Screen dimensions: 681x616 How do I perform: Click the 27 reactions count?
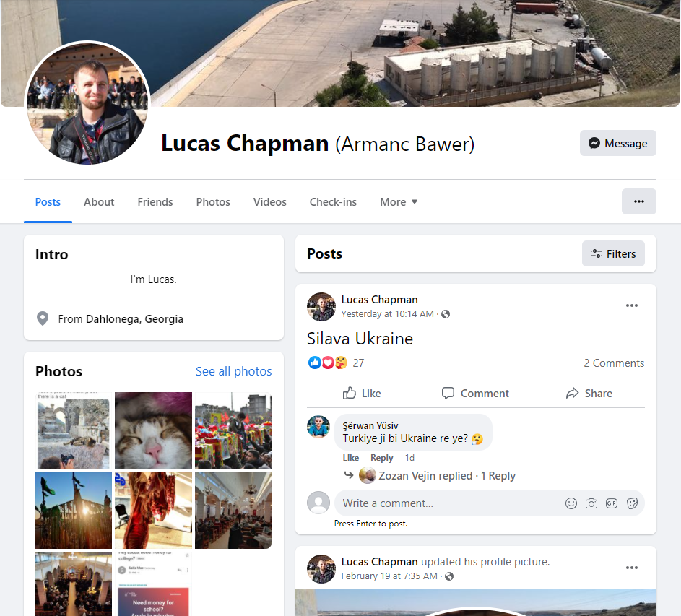tap(358, 363)
